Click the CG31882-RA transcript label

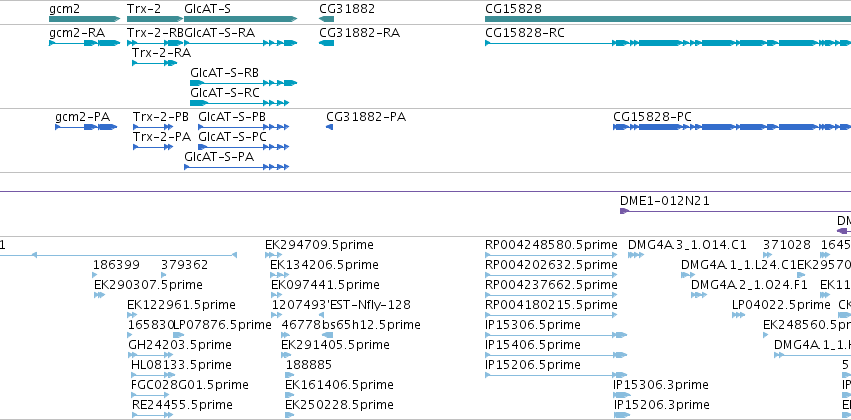point(359,33)
